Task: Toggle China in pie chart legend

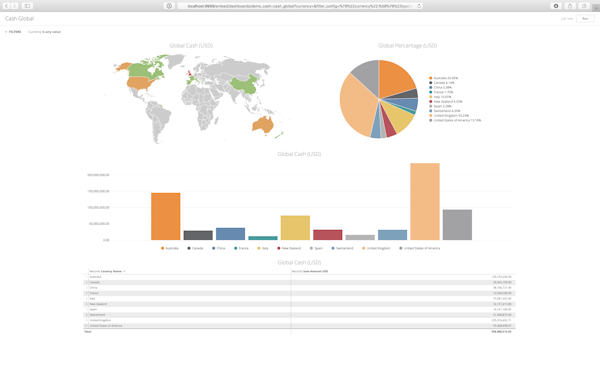Action: (x=440, y=87)
